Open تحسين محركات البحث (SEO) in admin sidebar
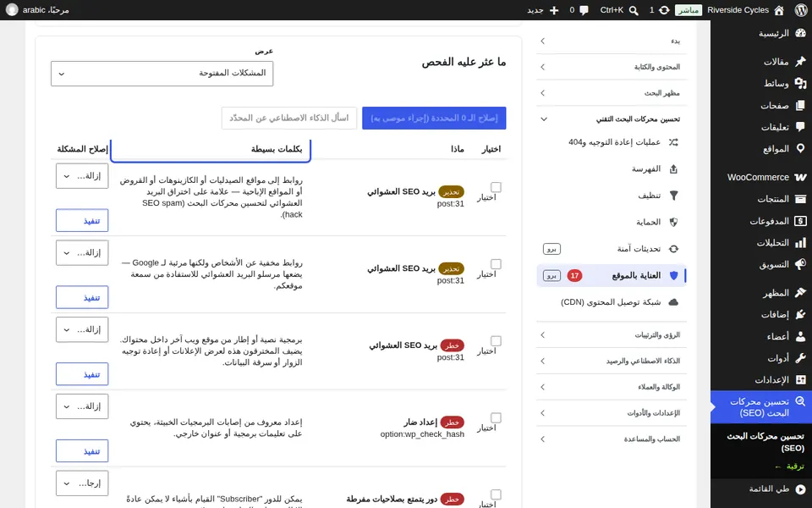This screenshot has width=812, height=508. pos(761,407)
